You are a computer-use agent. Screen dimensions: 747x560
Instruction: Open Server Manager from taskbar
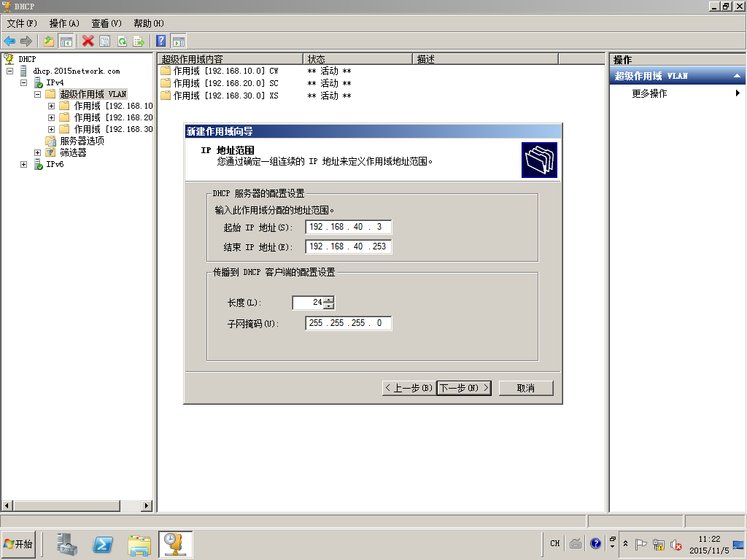[66, 544]
